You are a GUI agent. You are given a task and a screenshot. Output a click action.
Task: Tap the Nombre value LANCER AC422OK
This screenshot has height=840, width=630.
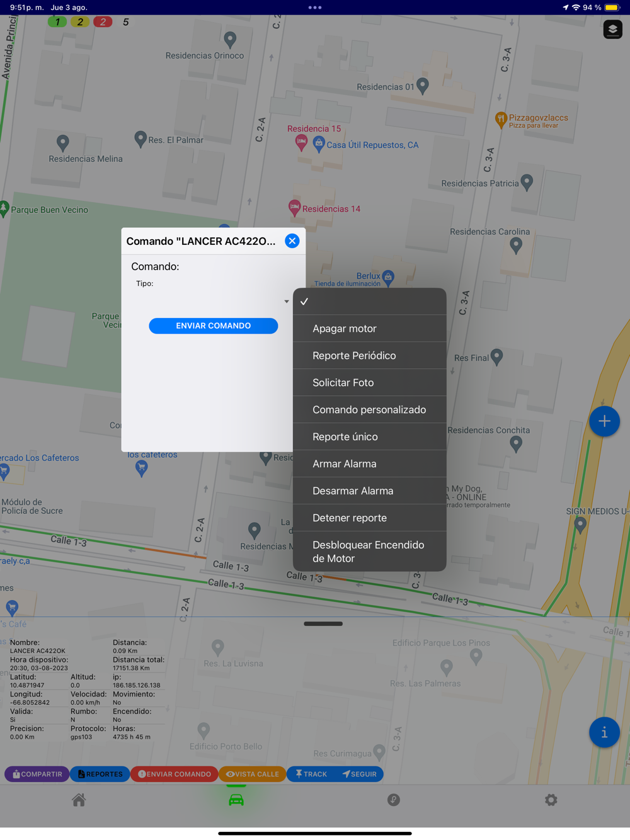tap(37, 650)
